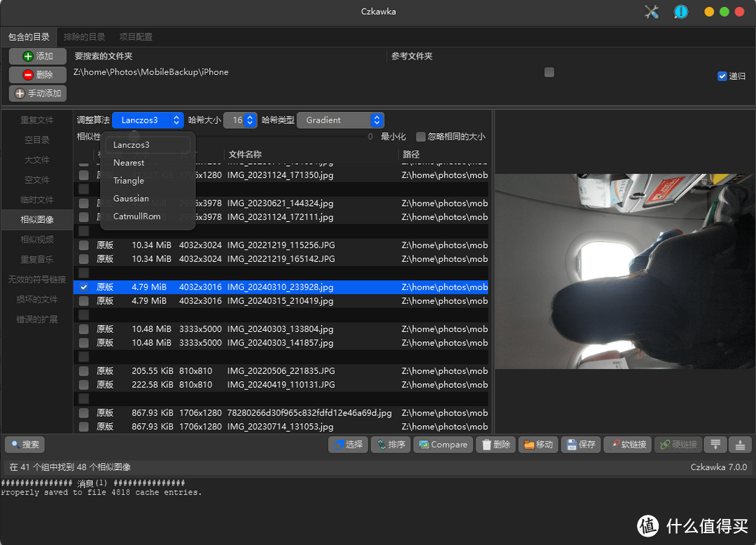This screenshot has width=756, height=545.
Task: Switch to the 排除的目录 tab
Action: [84, 36]
